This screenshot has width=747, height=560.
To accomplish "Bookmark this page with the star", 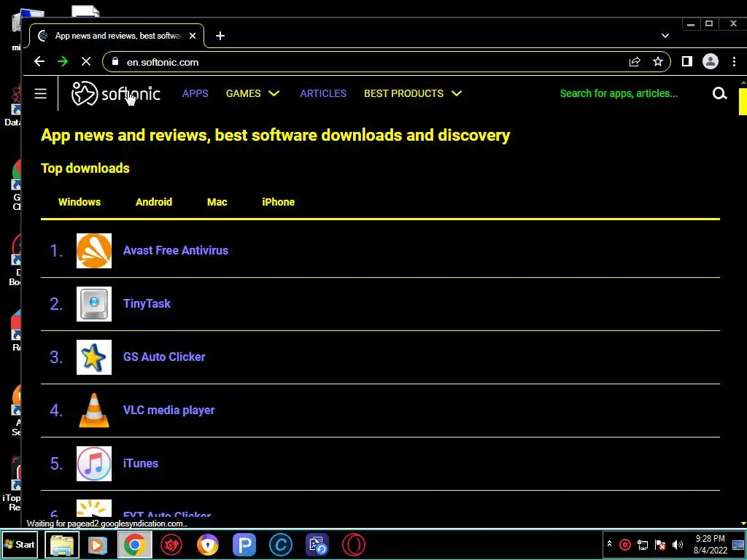I will 658,62.
